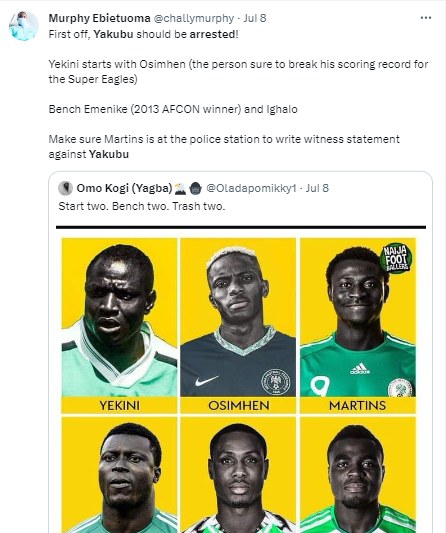The width and height of the screenshot is (446, 533).
Task: Open the @Oladapomikky1 handle
Action: (251, 188)
